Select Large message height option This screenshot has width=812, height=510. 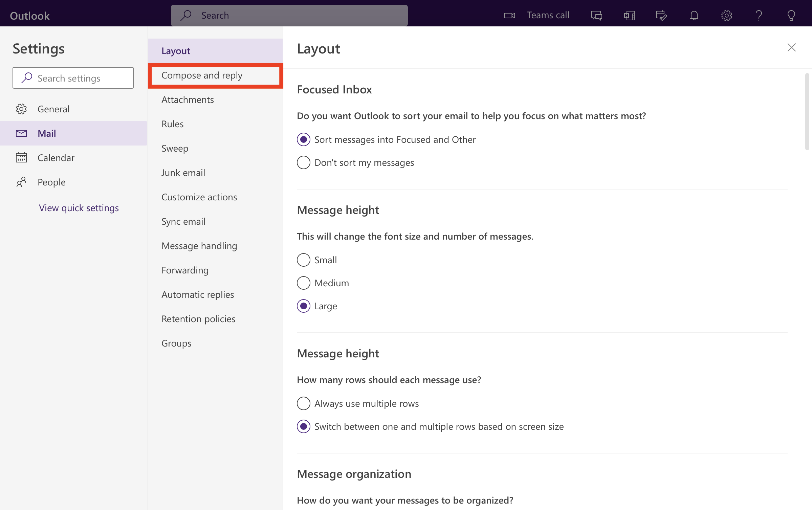[x=303, y=306]
